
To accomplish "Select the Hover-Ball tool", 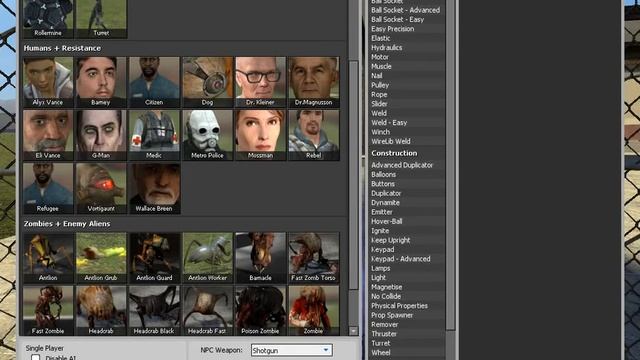I will pyautogui.click(x=387, y=222).
